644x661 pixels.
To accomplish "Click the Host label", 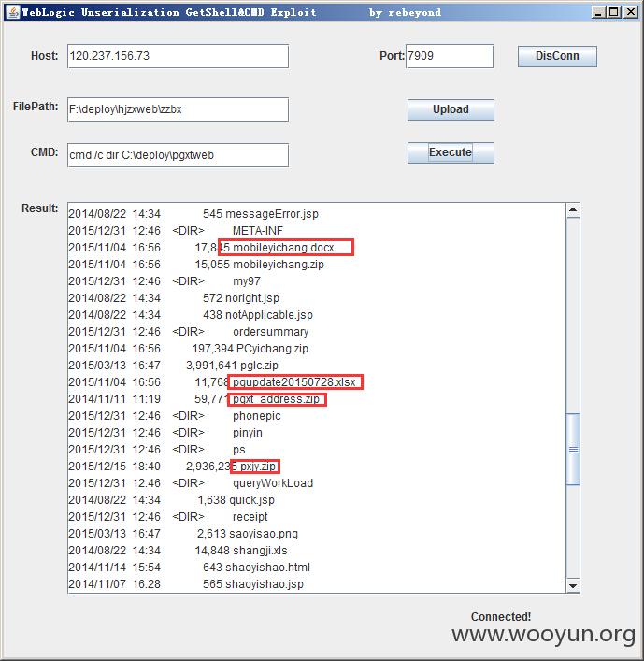I will [44, 56].
